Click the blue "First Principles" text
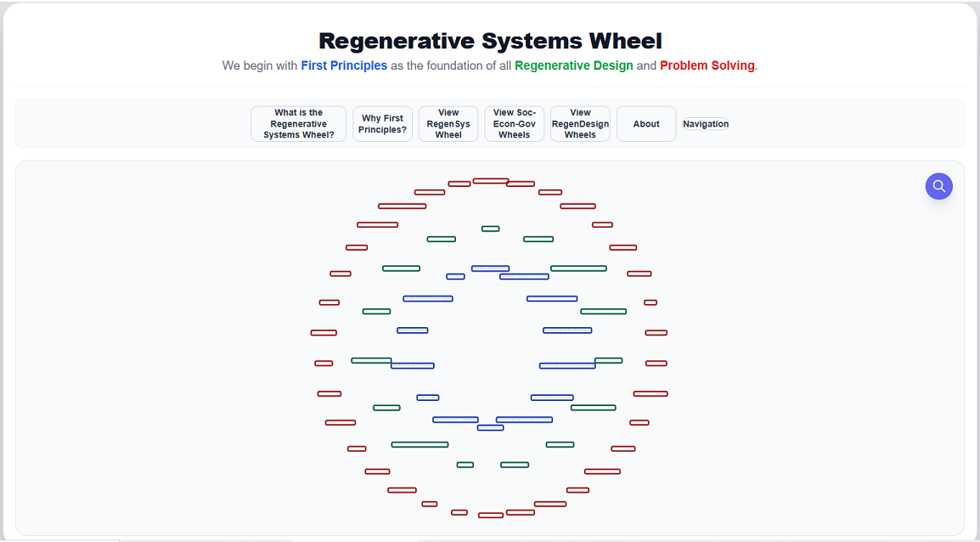Screen dimensions: 980x542 [x=344, y=65]
